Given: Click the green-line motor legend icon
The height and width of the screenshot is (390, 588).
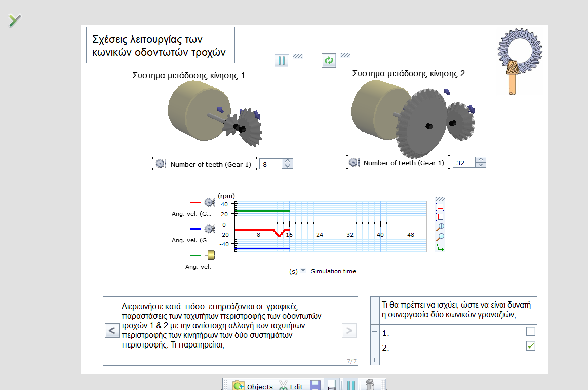Looking at the screenshot, I should tap(210, 255).
